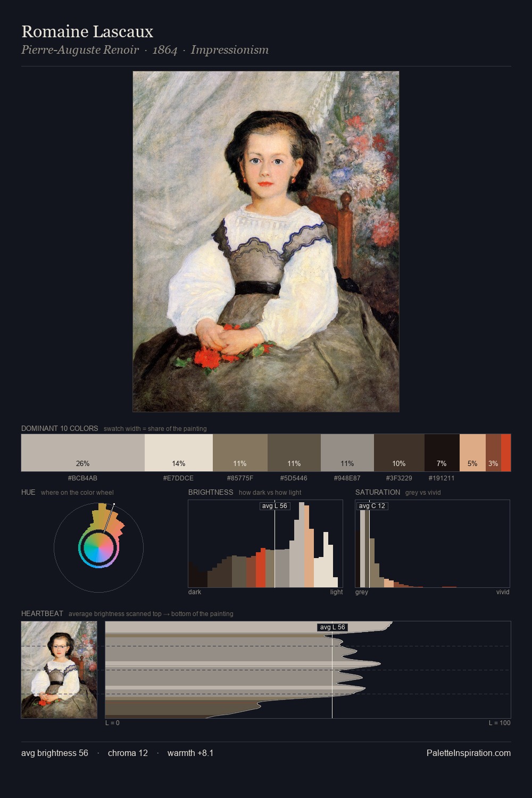Viewport: 532px width, 798px height.
Task: Click the 'HEARTBEAT' section heading
Action: [42, 613]
